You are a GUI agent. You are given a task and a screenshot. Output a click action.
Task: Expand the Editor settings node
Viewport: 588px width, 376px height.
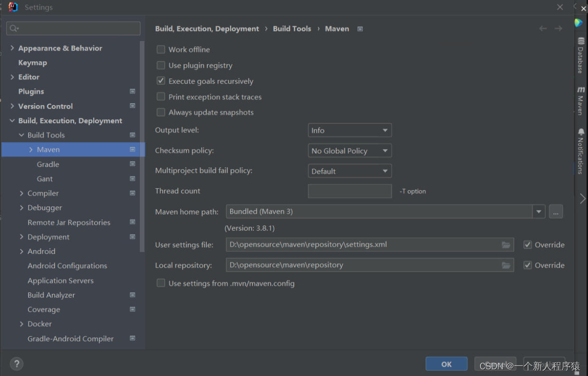[12, 77]
